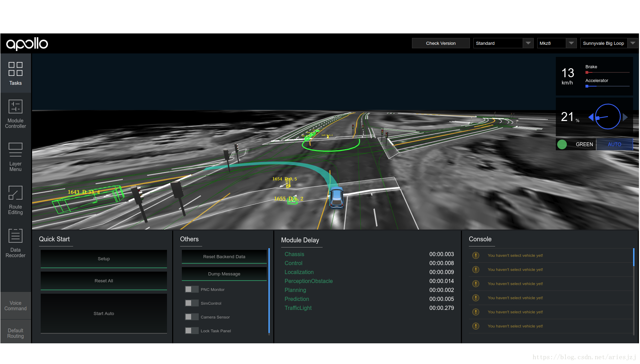Click the 21% steering percentage readout
640x364 pixels.
[x=570, y=117]
